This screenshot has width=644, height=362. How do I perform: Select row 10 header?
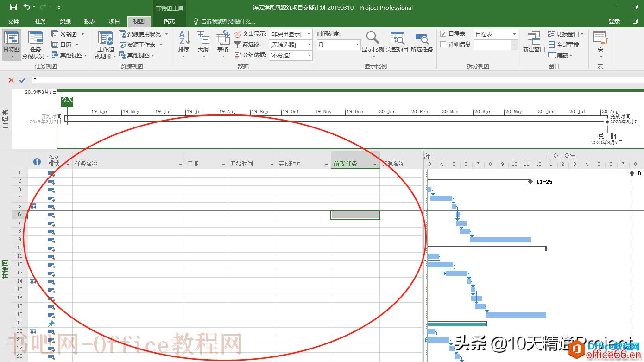pos(19,248)
